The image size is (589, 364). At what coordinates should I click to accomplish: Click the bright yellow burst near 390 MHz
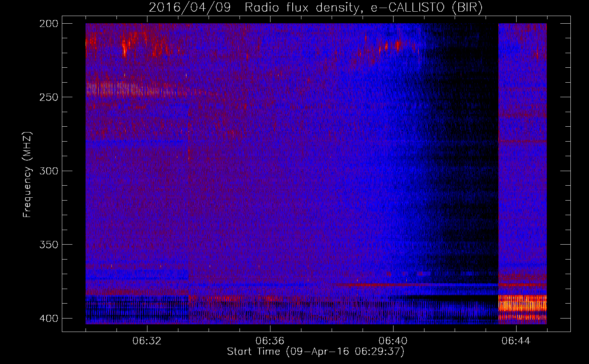[x=522, y=303]
